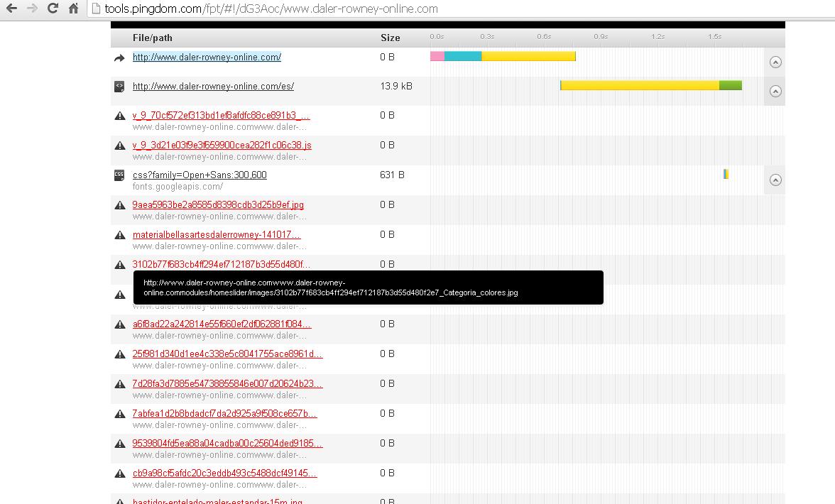Open the v_9_70cf572ef313bd1ef8afdfc88ce891b3 file link
835x504 pixels.
click(x=221, y=116)
